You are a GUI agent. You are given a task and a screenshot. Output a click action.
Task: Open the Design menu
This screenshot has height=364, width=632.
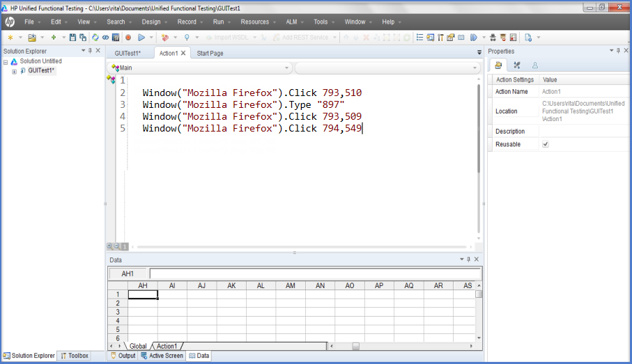[x=151, y=22]
